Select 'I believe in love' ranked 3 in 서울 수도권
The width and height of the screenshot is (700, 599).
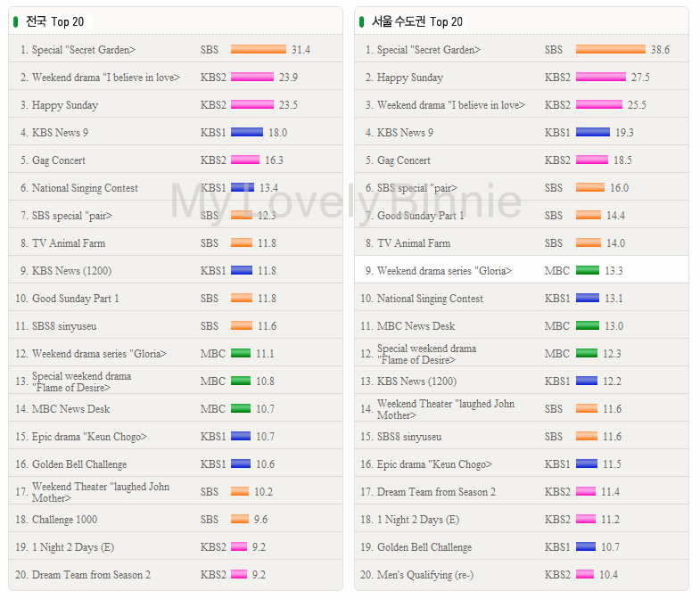[451, 105]
